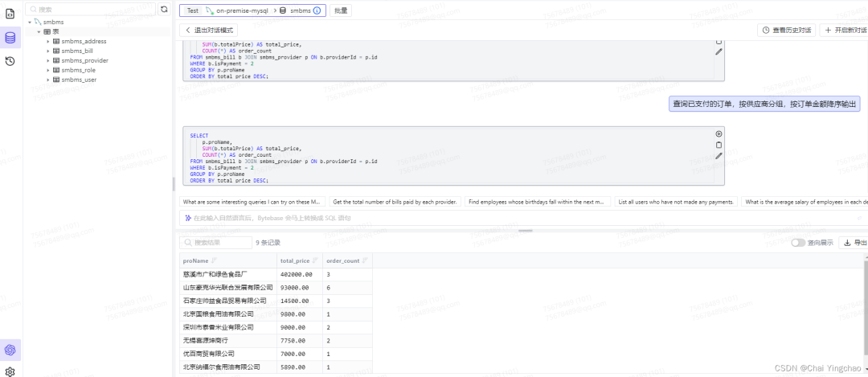The height and width of the screenshot is (377, 868).
Task: Select total_price cell 7750.00
Action: tap(300, 341)
